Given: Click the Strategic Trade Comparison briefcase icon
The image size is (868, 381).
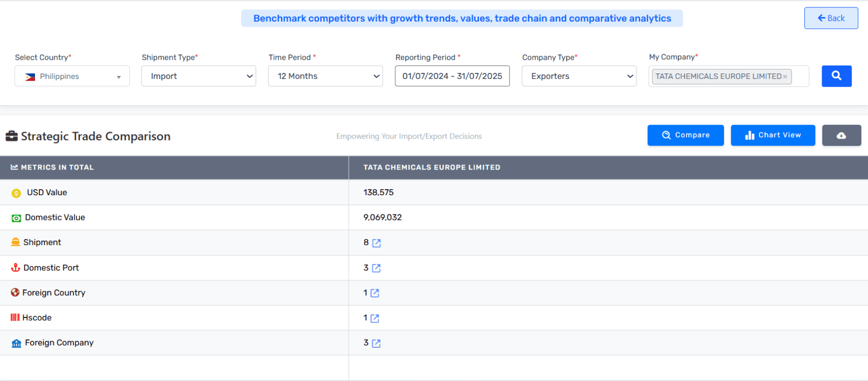Looking at the screenshot, I should pos(11,136).
